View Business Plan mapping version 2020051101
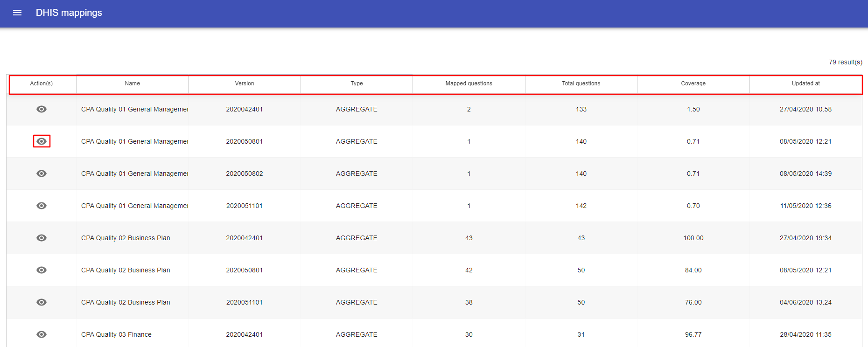The height and width of the screenshot is (347, 868). click(42, 302)
